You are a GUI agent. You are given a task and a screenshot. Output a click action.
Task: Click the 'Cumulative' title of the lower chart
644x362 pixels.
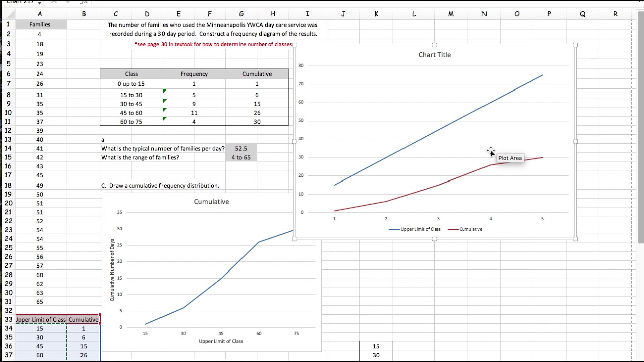click(x=211, y=202)
